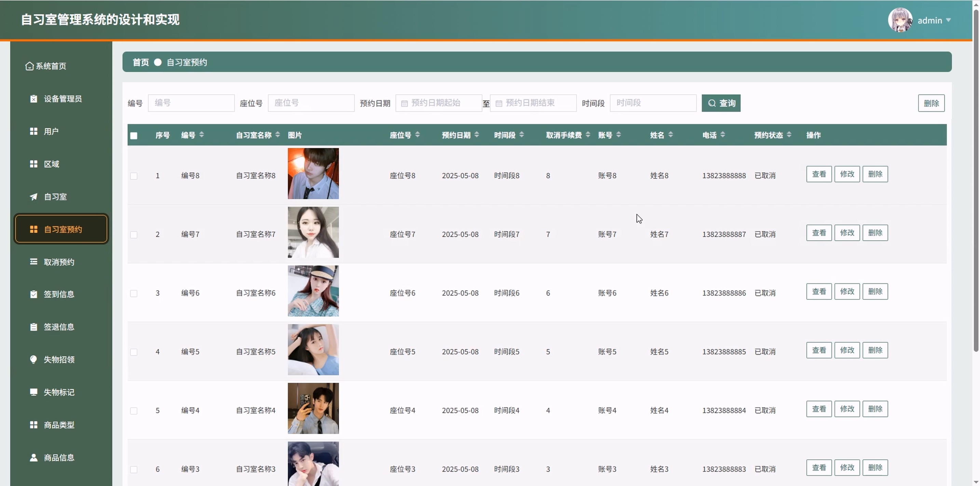Click the 签到信息 clipboard icon

point(33,294)
